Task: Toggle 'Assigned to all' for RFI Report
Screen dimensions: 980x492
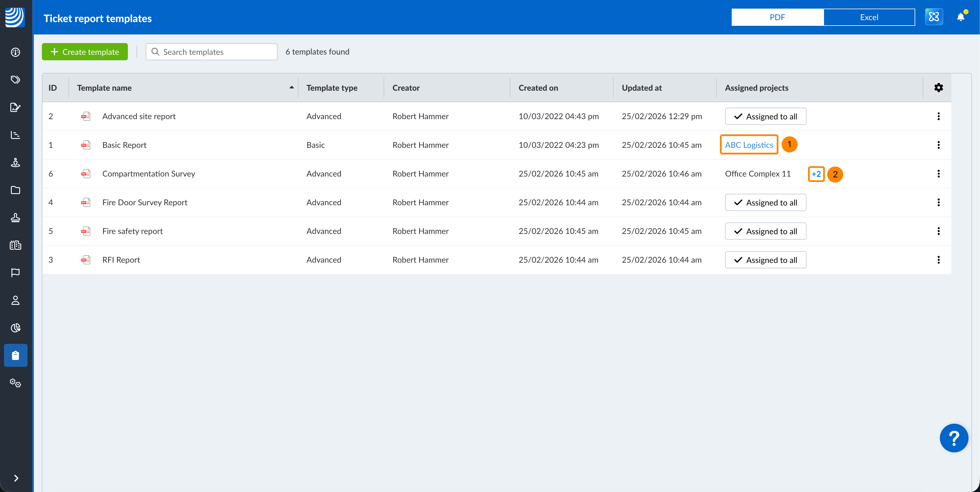Action: point(765,260)
